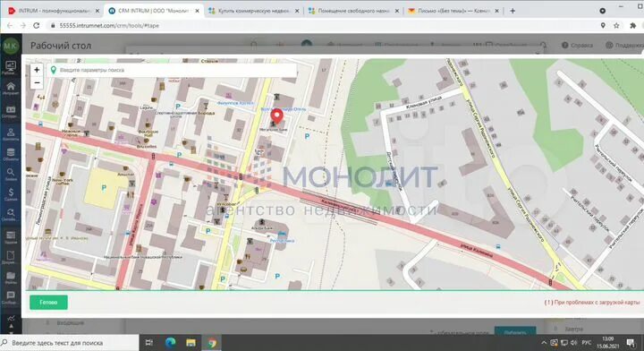Close the Купить коммерческую недвиж tab
Viewport: 644px width, 351px height.
pyautogui.click(x=297, y=11)
